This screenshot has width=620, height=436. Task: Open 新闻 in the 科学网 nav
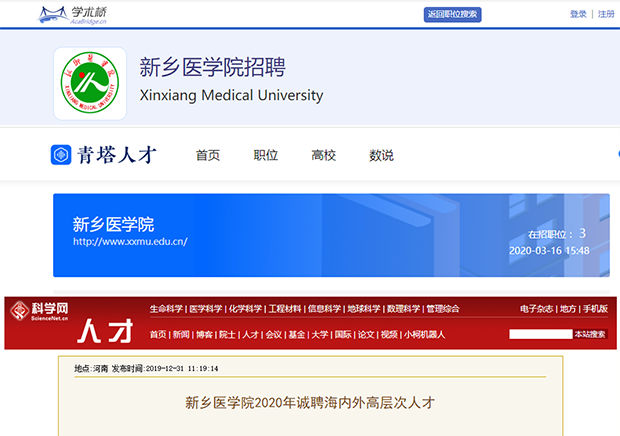tap(181, 334)
